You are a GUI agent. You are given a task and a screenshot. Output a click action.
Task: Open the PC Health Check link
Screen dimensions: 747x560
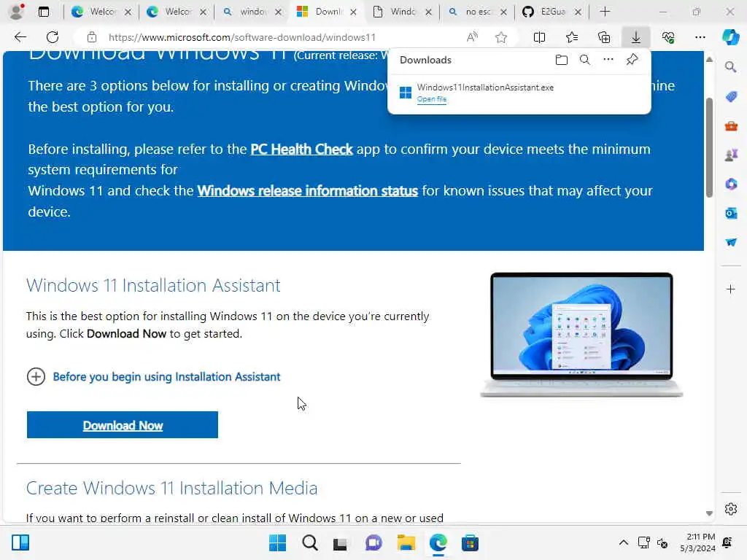point(301,149)
